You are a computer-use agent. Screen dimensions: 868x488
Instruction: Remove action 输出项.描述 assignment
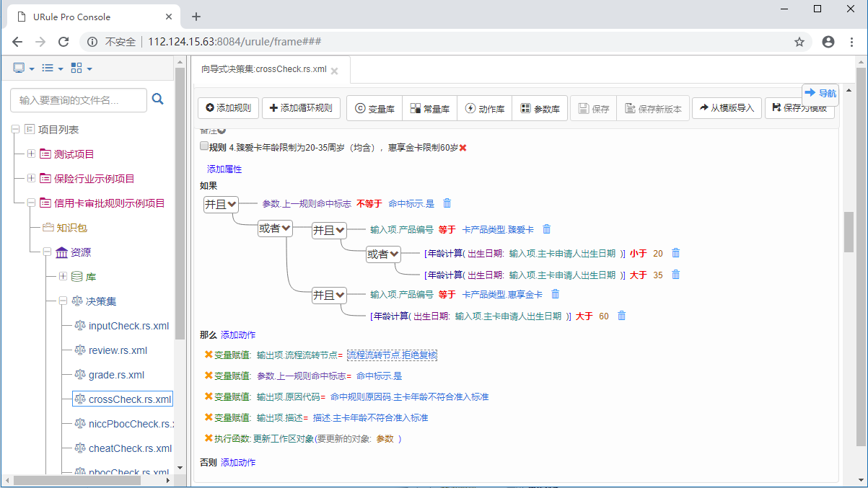[209, 417]
